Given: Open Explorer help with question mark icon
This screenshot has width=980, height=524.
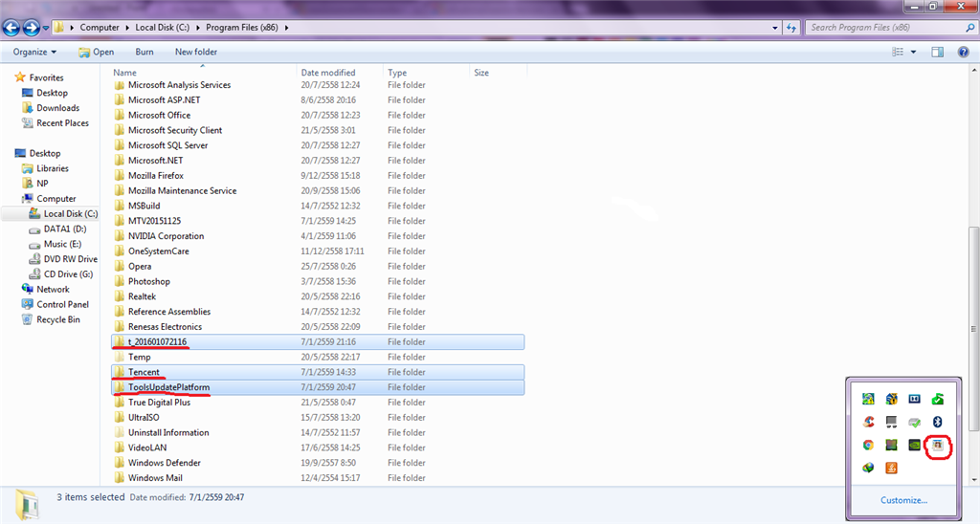Looking at the screenshot, I should point(963,52).
